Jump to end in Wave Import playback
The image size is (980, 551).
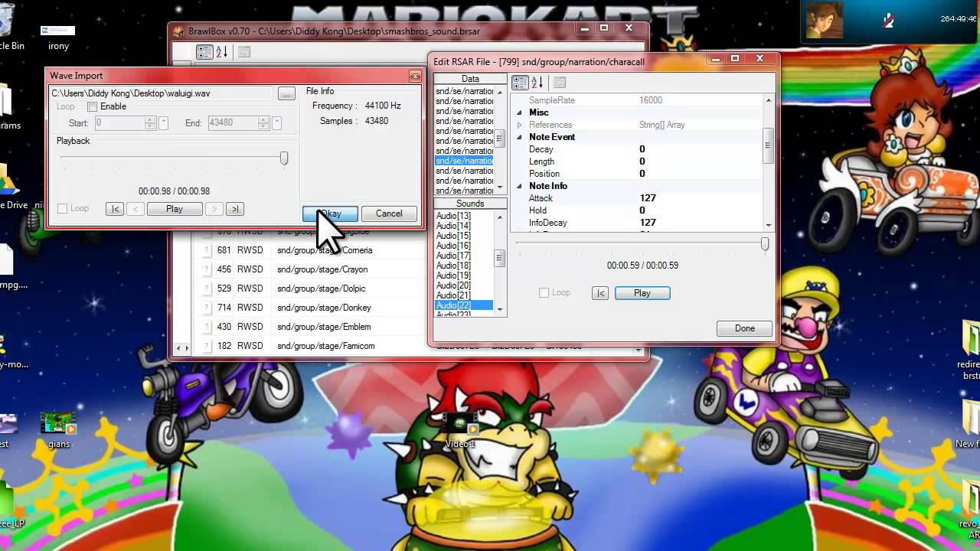[235, 209]
